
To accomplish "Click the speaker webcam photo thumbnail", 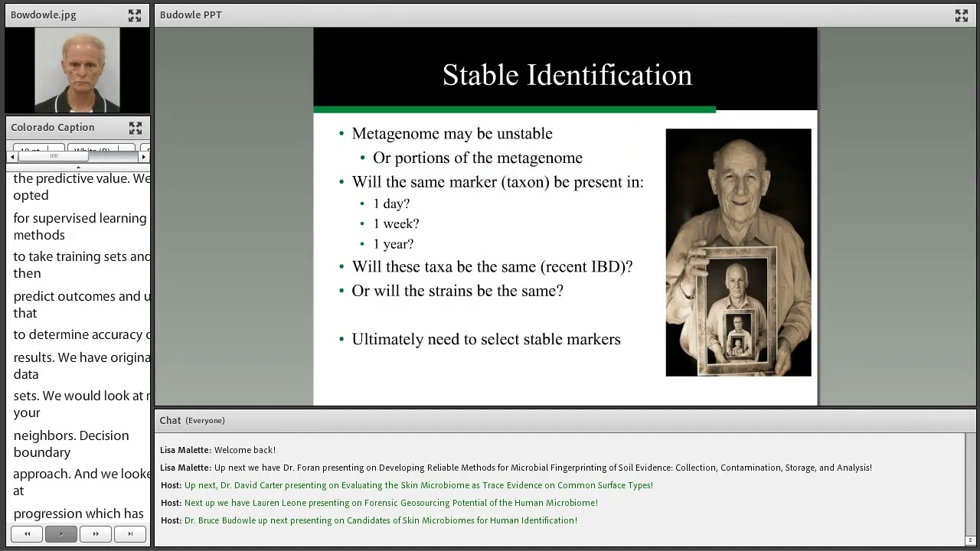I will coord(77,70).
